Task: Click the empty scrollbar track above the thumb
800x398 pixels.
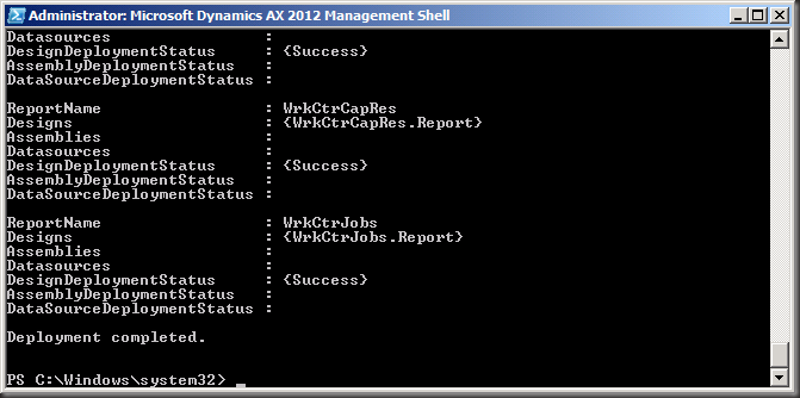Action: pos(780,194)
